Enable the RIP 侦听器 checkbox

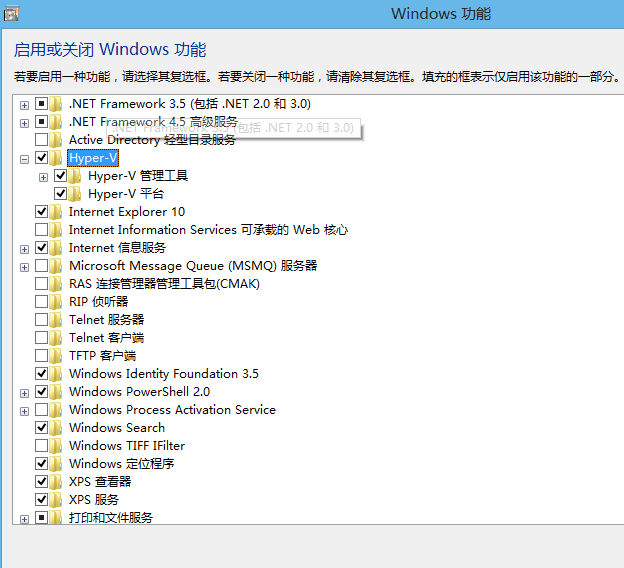tap(41, 301)
